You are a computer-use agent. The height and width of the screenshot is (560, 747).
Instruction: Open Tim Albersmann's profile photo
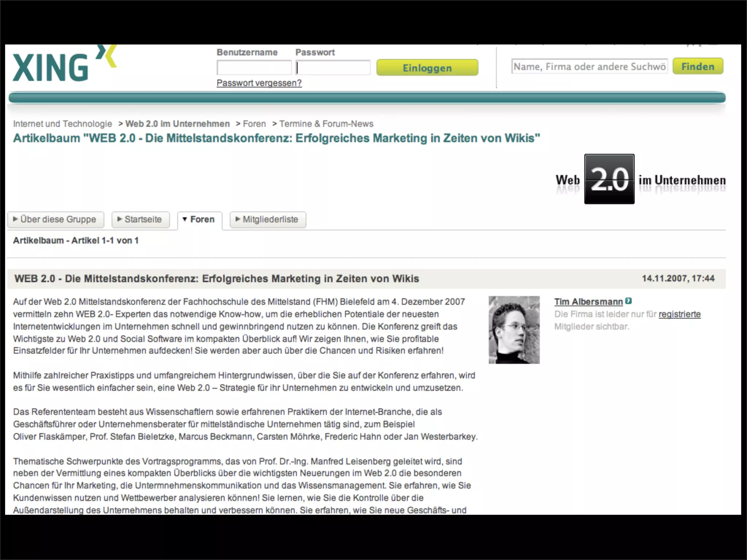pos(514,330)
